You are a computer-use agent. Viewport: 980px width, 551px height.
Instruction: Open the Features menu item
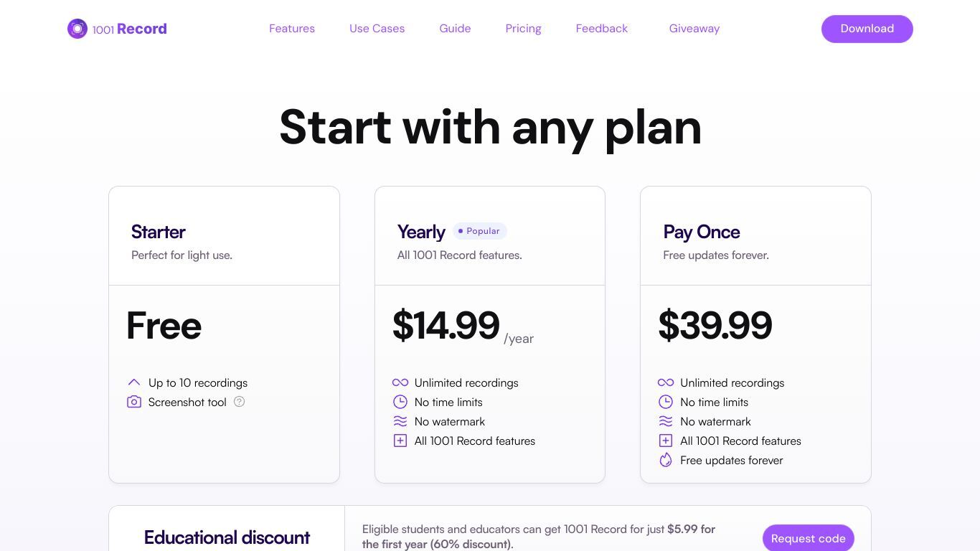(x=292, y=29)
